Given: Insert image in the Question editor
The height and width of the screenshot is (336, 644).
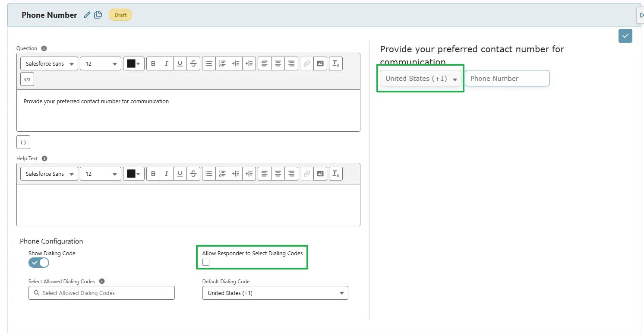Looking at the screenshot, I should click(x=320, y=63).
